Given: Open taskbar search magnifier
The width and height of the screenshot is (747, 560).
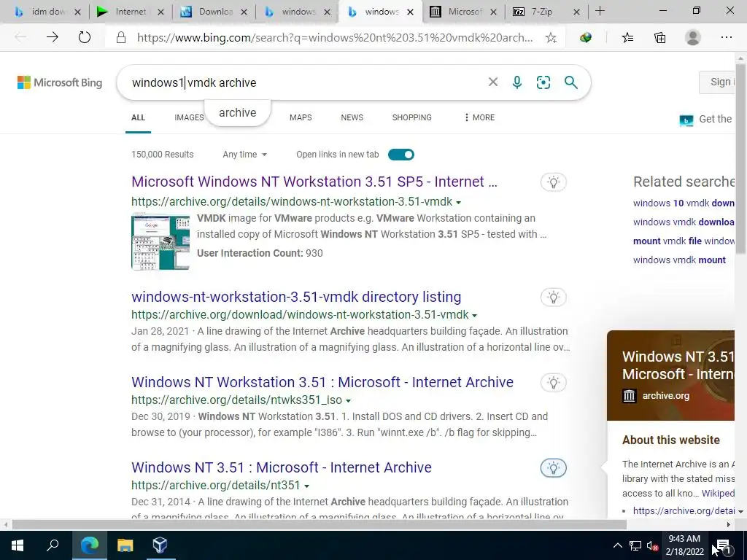Looking at the screenshot, I should coord(53,545).
